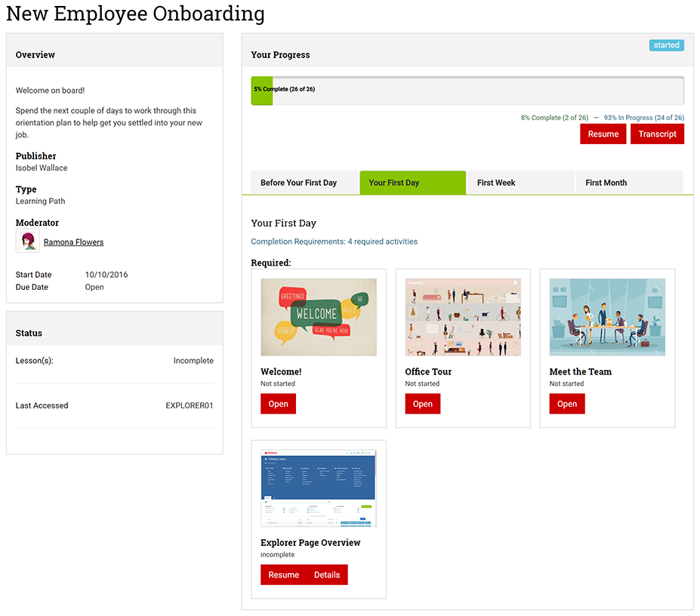Screen dimensions: 700x616
Task: Click Explorer Page Overview screenshot thumbnail
Action: (x=319, y=488)
